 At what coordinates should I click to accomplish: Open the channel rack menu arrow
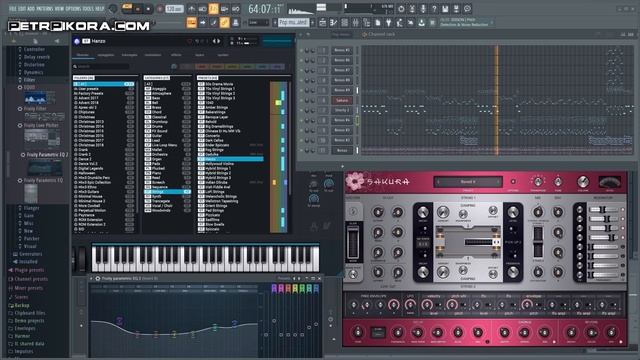pos(302,35)
